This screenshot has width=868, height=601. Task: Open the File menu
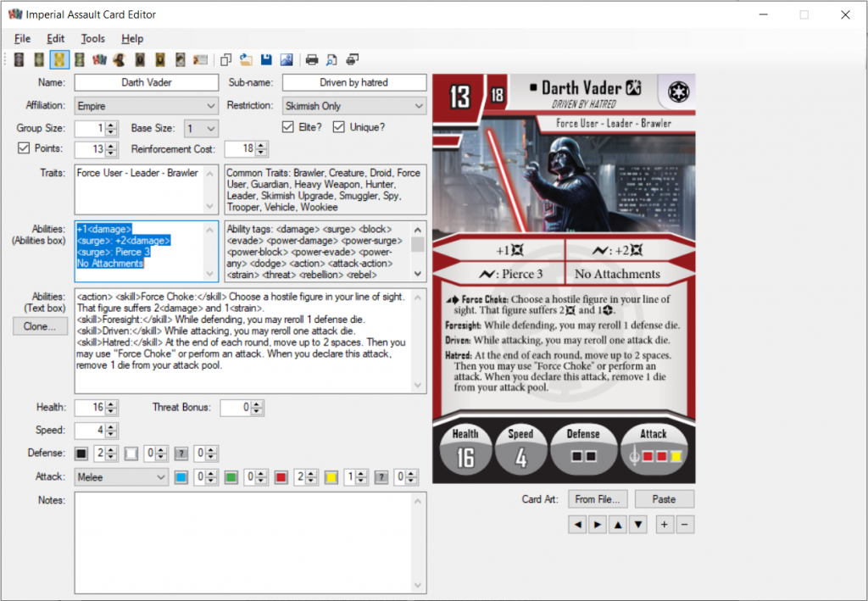(22, 39)
